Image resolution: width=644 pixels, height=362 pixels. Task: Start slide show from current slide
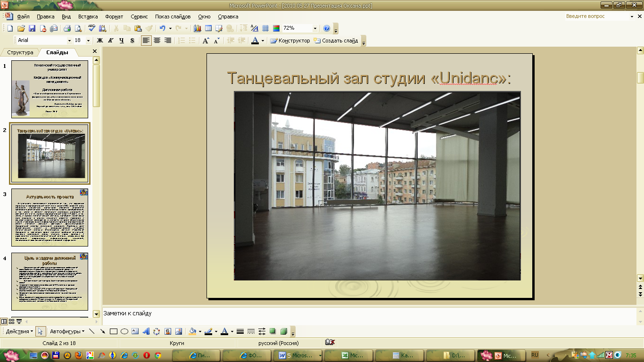pyautogui.click(x=19, y=321)
